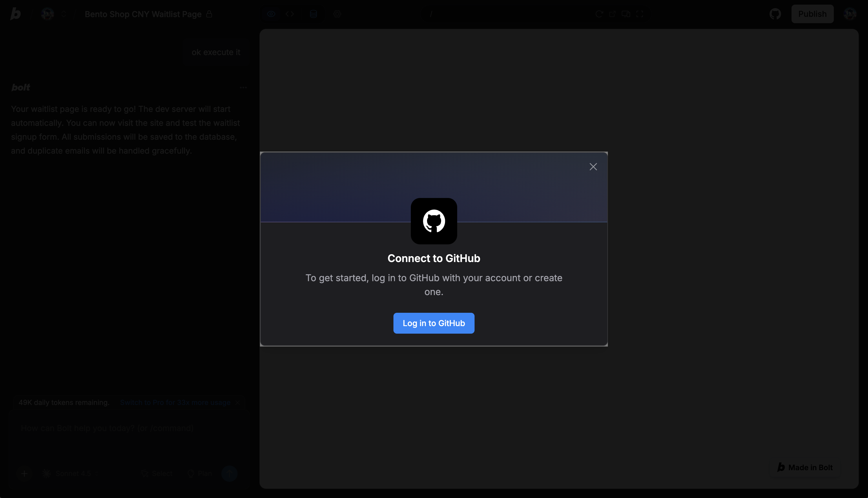Screen dimensions: 868x498
Task: Enable the Select element tool
Action: (156, 473)
